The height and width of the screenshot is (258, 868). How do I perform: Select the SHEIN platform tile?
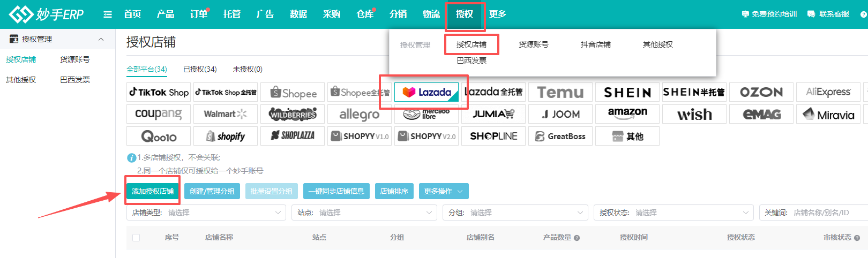tap(627, 92)
